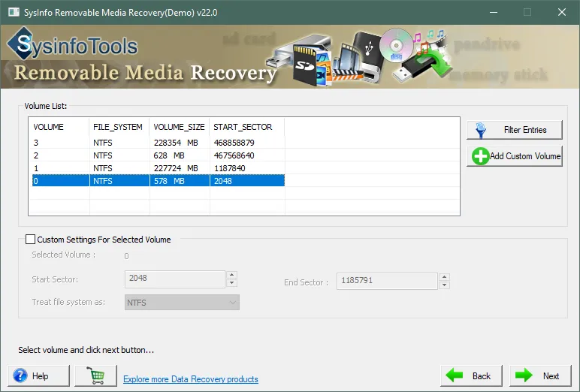This screenshot has width=580, height=392.
Task: Click the START_SECTOR column header
Action: coord(246,127)
